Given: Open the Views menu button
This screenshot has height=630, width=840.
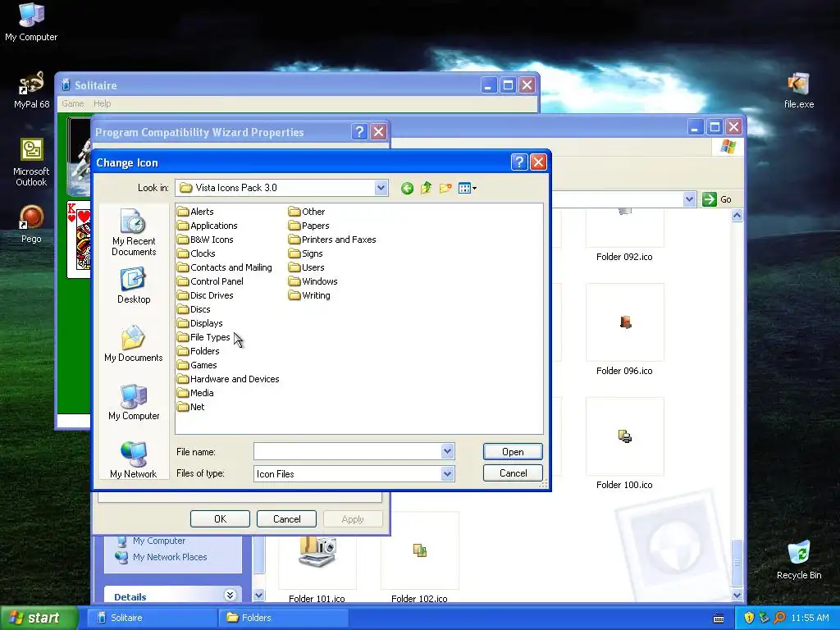Looking at the screenshot, I should pyautogui.click(x=467, y=188).
